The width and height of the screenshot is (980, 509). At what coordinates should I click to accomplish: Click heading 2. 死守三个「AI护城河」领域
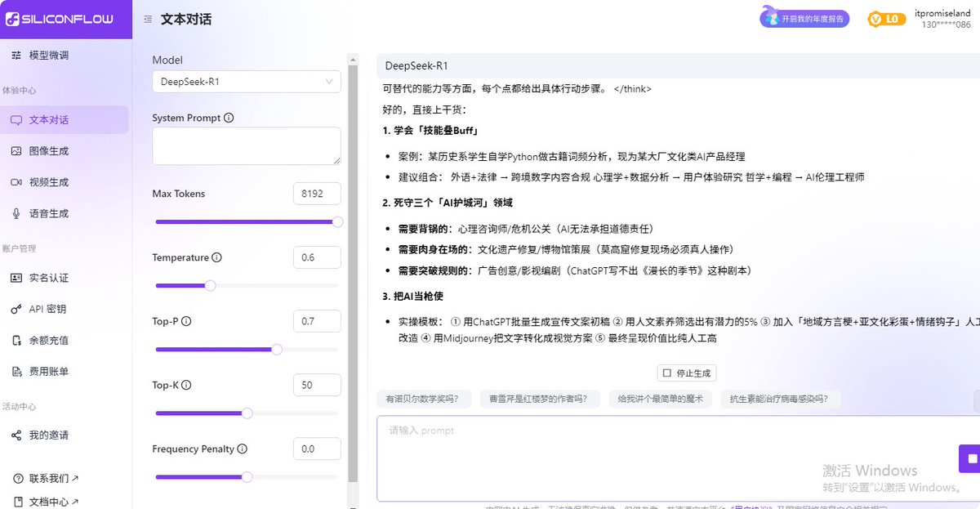pyautogui.click(x=447, y=203)
